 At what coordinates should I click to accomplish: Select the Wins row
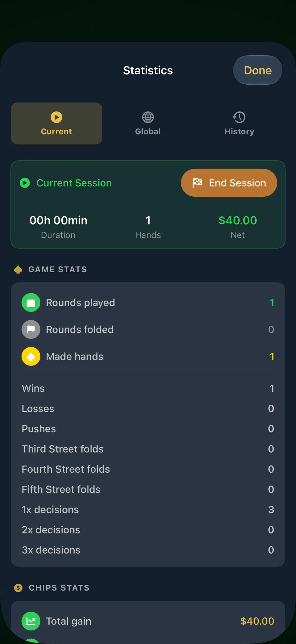pyautogui.click(x=148, y=388)
